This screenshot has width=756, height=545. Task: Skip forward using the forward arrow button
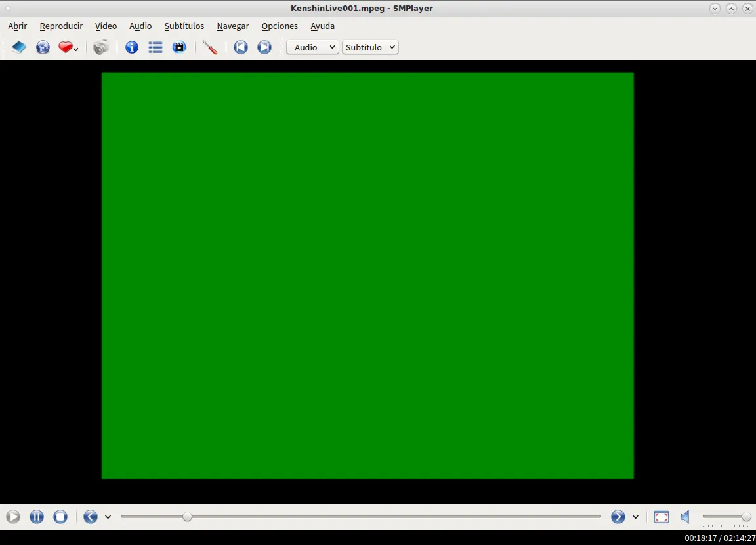pyautogui.click(x=618, y=517)
